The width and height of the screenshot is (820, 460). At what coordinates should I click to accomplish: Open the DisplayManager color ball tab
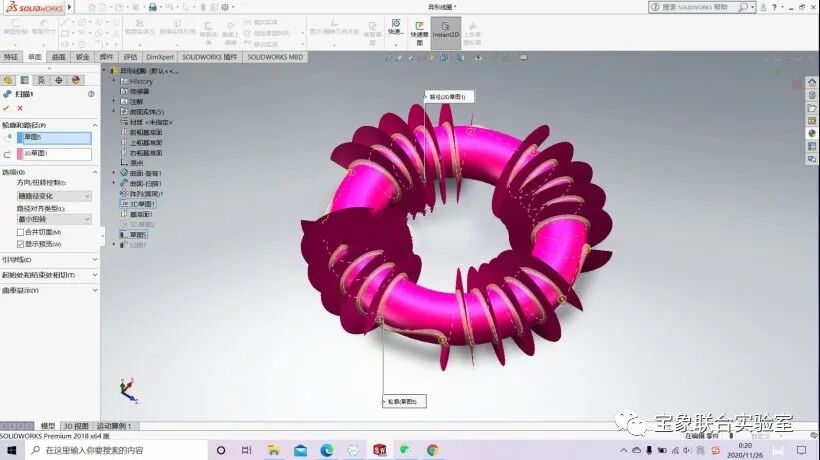pyautogui.click(x=76, y=80)
